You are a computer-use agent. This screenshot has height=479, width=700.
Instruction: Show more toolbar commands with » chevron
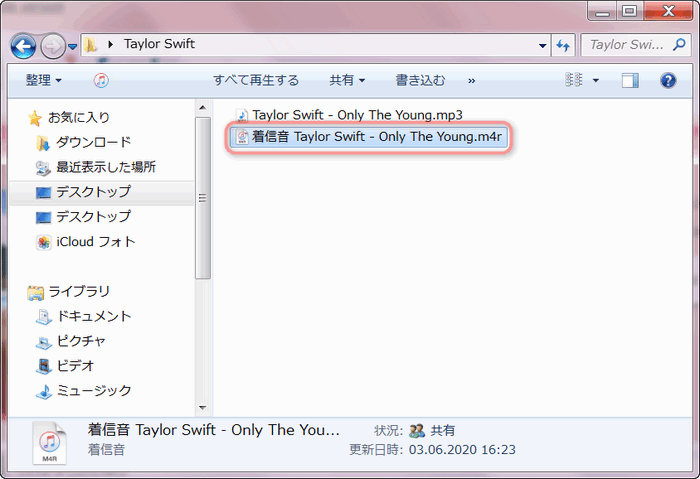click(x=471, y=81)
